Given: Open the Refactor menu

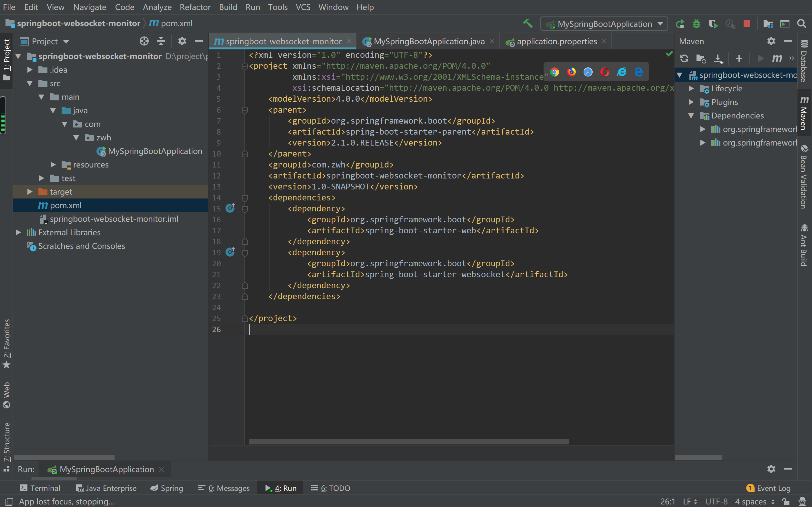Looking at the screenshot, I should tap(195, 7).
